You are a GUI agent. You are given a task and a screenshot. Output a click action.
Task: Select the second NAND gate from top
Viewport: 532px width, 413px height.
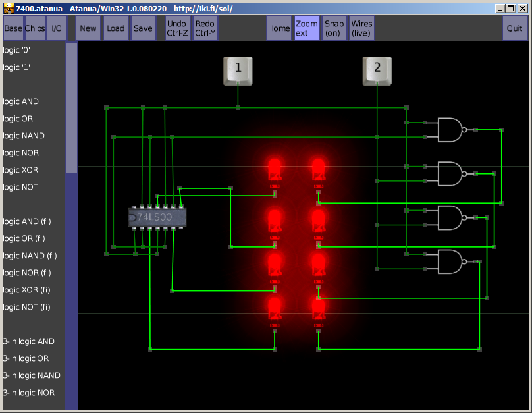point(451,174)
